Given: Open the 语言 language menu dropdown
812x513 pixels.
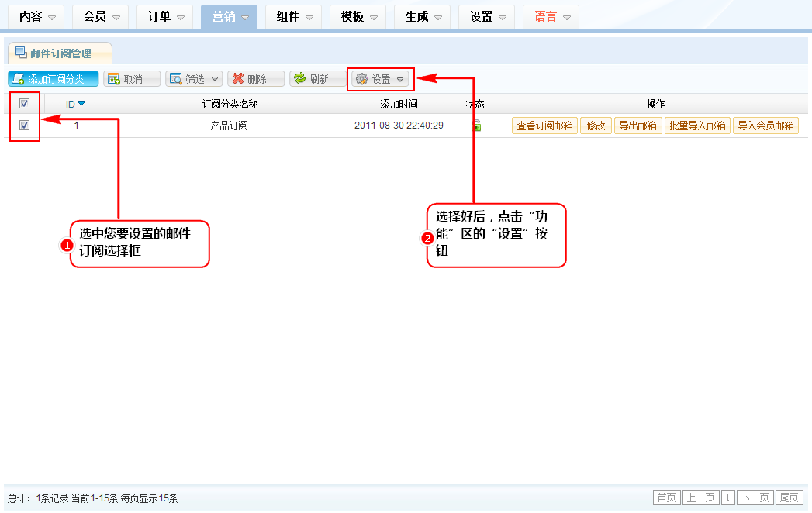Looking at the screenshot, I should (551, 17).
